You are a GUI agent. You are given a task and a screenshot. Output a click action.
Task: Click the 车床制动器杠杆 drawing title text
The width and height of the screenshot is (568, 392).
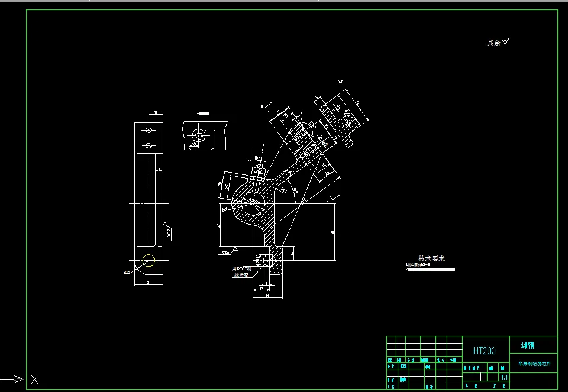(x=534, y=364)
